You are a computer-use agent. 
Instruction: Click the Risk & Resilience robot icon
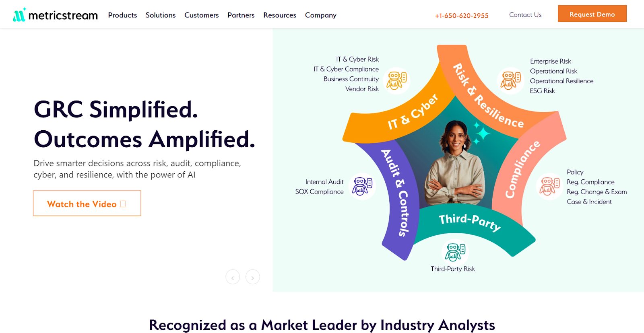510,80
